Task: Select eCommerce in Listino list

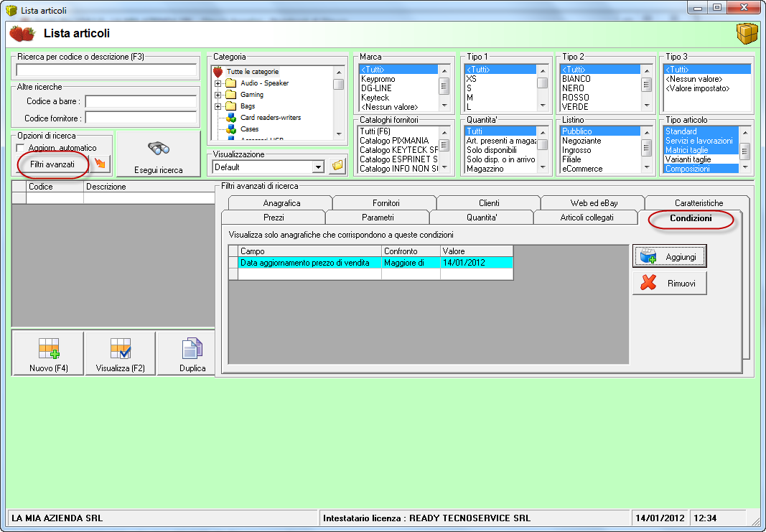Action: tap(600, 169)
